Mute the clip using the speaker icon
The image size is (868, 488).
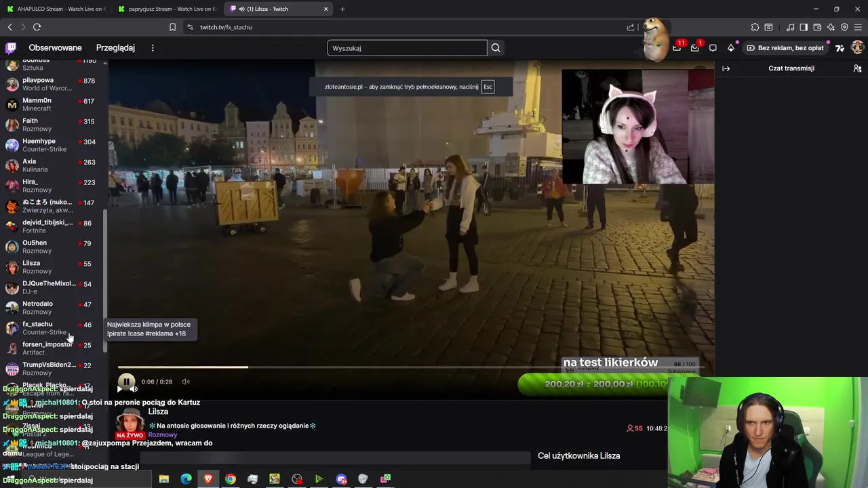pos(186,382)
